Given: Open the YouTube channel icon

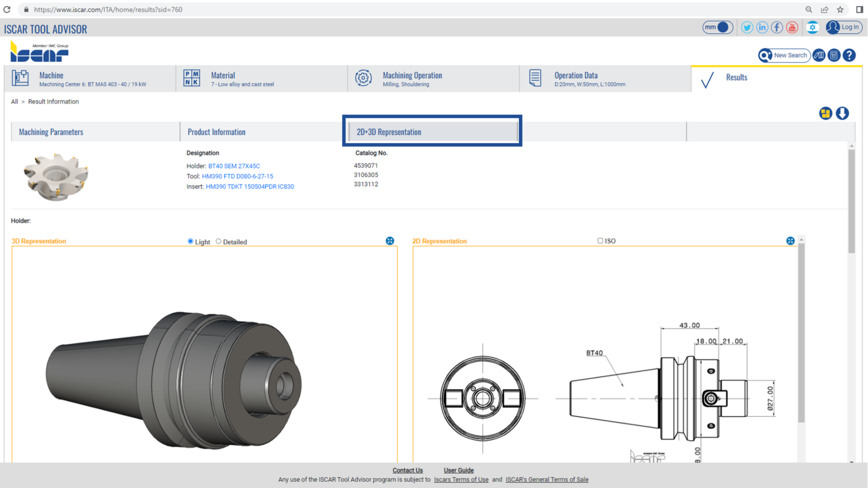Looking at the screenshot, I should 792,28.
